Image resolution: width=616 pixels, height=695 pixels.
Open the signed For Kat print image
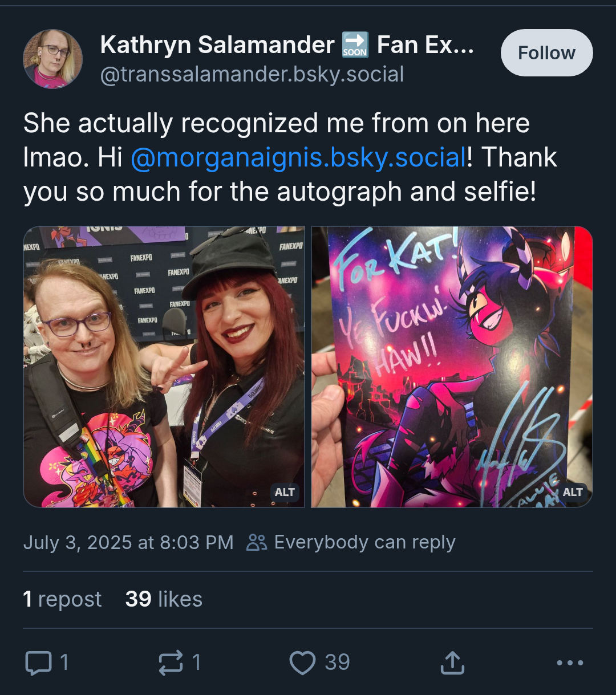click(452, 367)
